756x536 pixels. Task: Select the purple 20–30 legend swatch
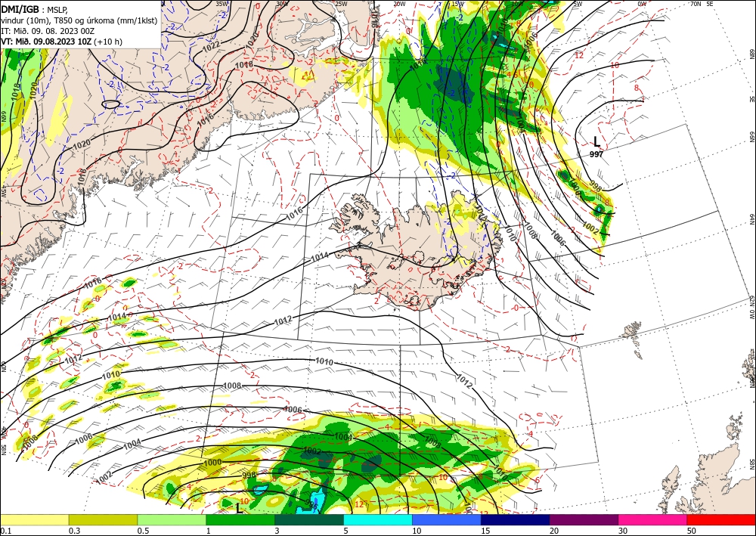pyautogui.click(x=584, y=519)
